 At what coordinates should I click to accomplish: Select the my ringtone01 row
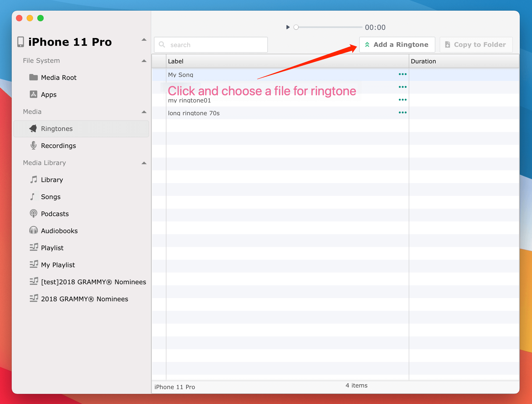tap(335, 100)
